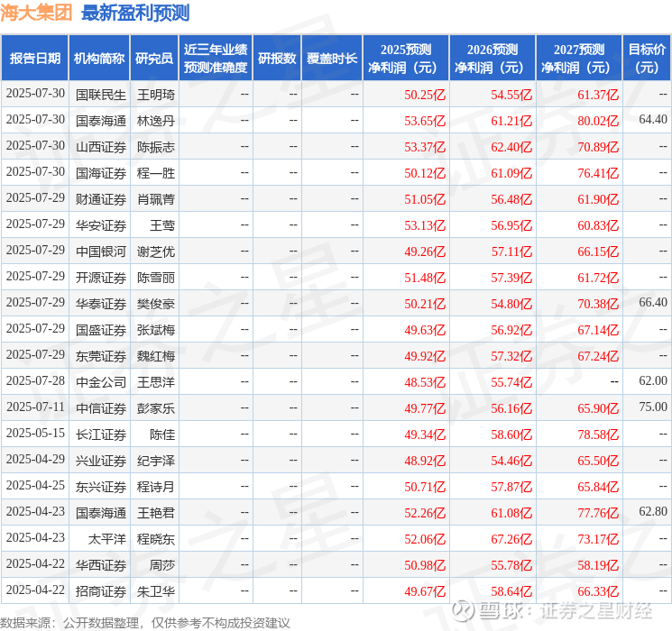
Task: Click target price 64.40
Action: tap(653, 119)
